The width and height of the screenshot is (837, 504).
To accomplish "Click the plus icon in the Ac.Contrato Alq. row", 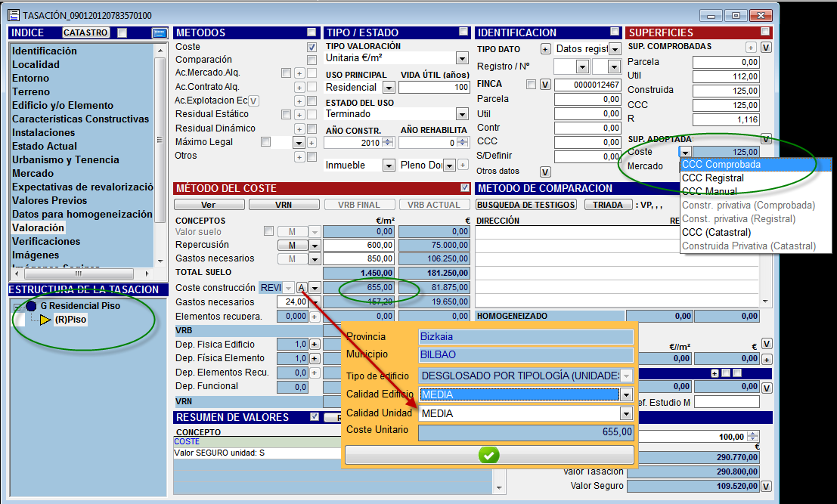I will click(299, 88).
